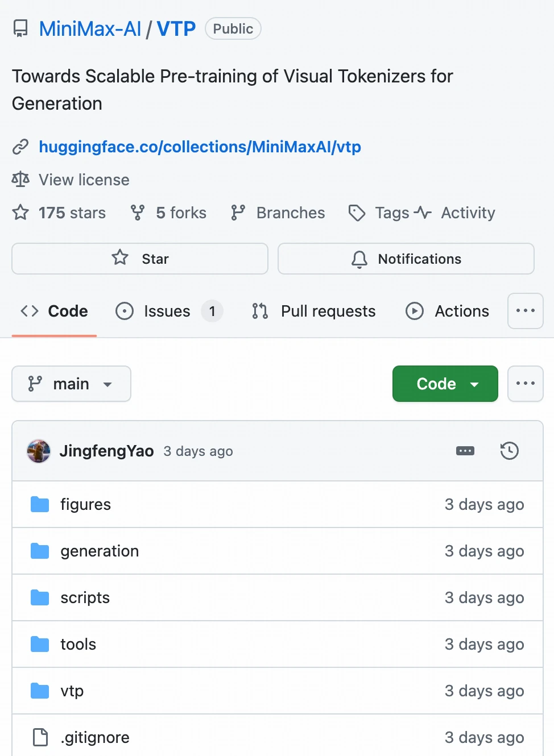The height and width of the screenshot is (756, 554).
Task: Click the repository book icon beside MiniMax-AI
Action: tap(20, 28)
